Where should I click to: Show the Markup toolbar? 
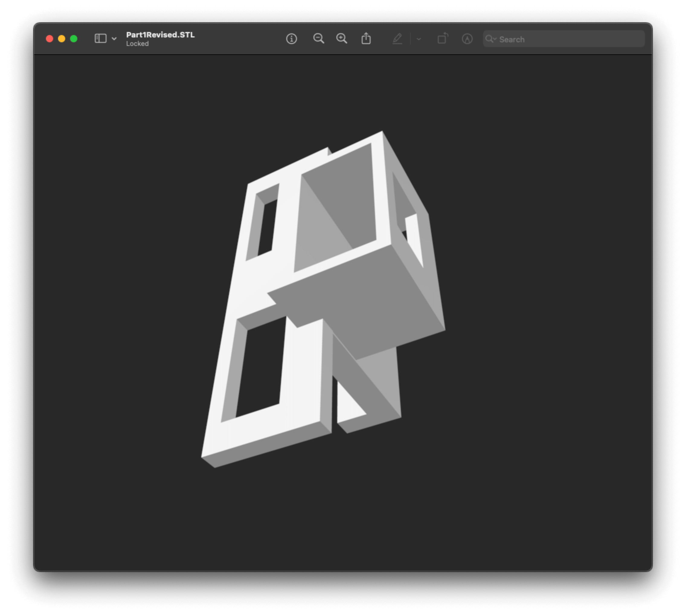[x=467, y=39]
